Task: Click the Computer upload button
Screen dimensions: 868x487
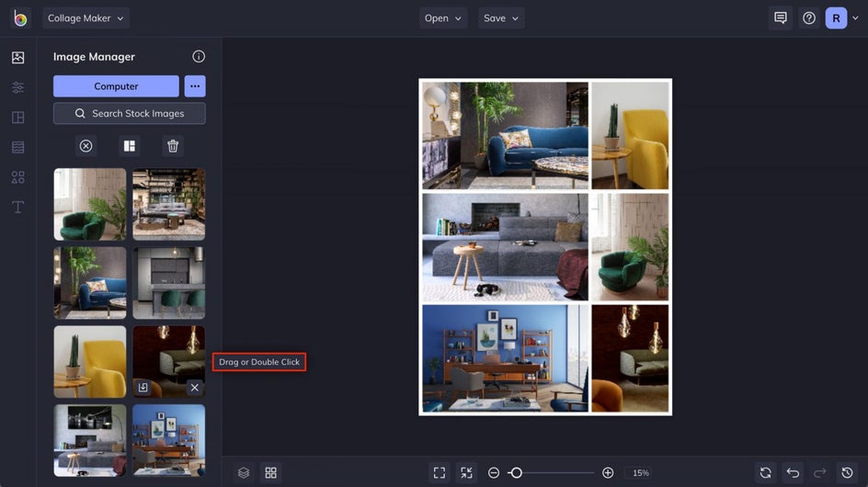Action: (116, 86)
